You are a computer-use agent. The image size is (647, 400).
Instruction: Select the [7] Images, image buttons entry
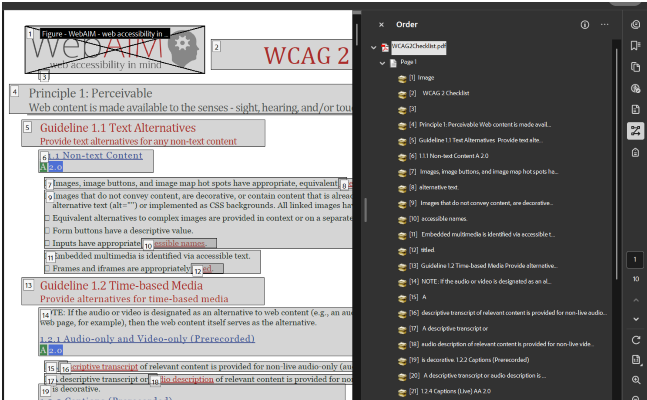483,172
